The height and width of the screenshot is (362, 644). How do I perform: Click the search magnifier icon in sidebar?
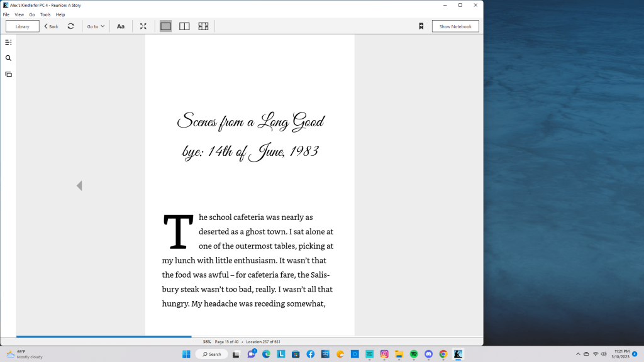8,58
